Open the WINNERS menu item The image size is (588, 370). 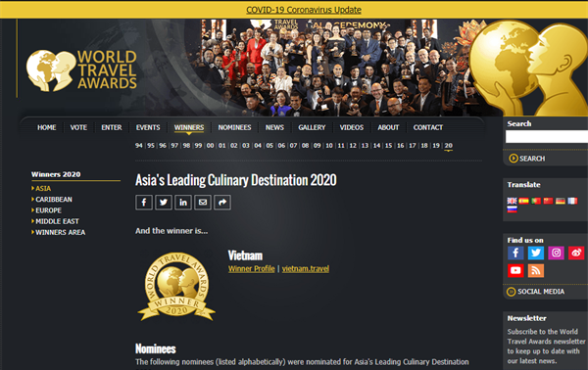tap(189, 127)
